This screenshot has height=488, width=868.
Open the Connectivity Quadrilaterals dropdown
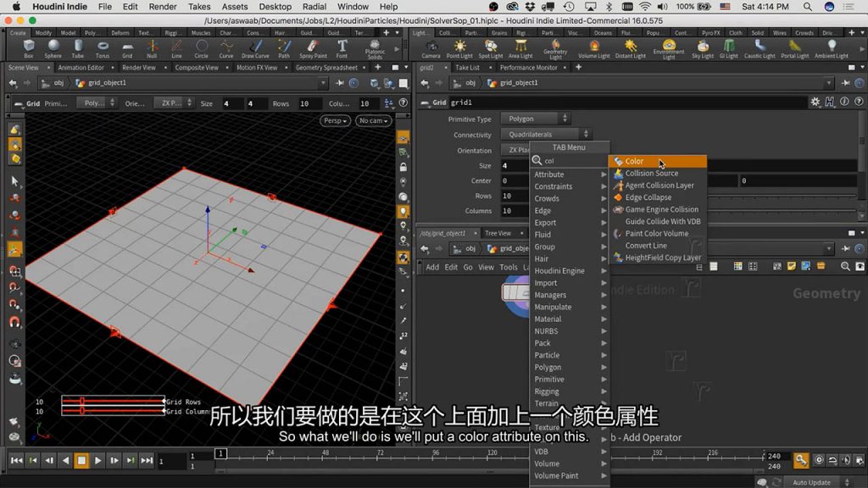click(546, 135)
